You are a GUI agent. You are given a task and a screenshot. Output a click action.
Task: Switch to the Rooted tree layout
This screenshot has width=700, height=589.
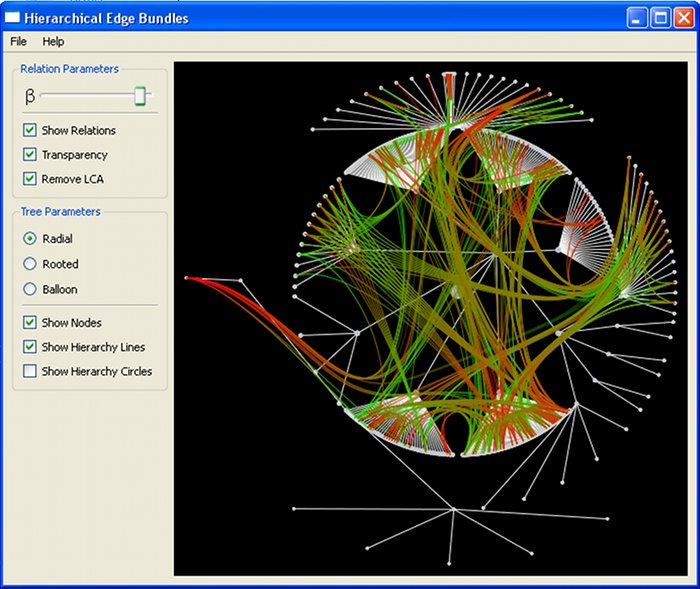(30, 264)
